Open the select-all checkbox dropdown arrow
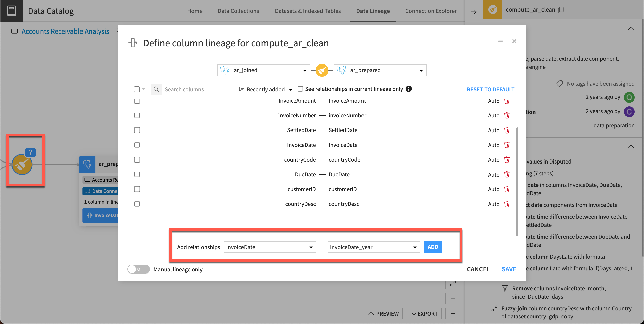Screen dimensions: 644x324 pos(143,89)
